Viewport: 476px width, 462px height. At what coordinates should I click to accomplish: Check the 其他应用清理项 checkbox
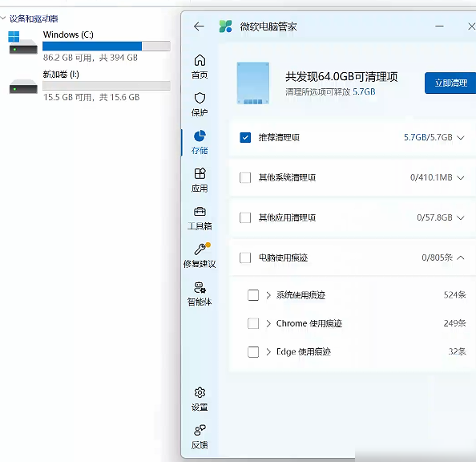(245, 217)
